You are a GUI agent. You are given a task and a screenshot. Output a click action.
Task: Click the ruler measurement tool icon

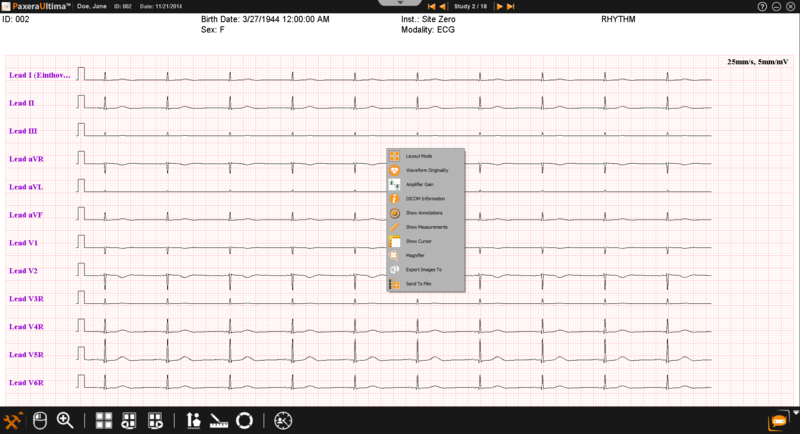click(x=220, y=420)
